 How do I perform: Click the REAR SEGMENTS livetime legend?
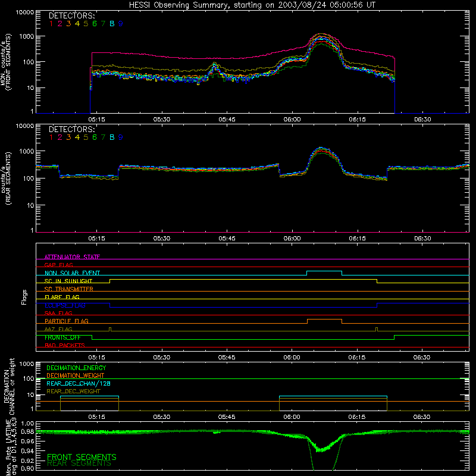coord(79,464)
